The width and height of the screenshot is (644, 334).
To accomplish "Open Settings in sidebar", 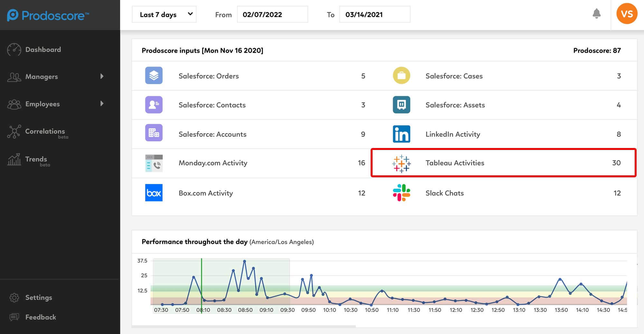I will [x=39, y=298].
